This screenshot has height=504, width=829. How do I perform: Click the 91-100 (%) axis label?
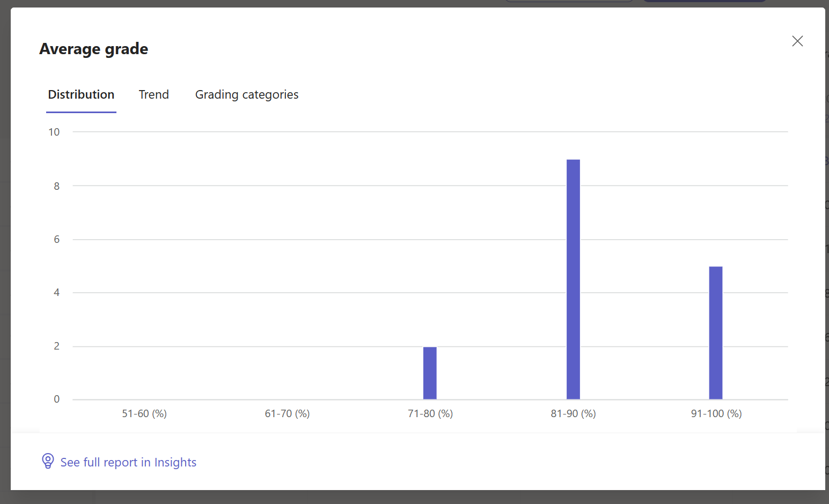[x=716, y=413]
